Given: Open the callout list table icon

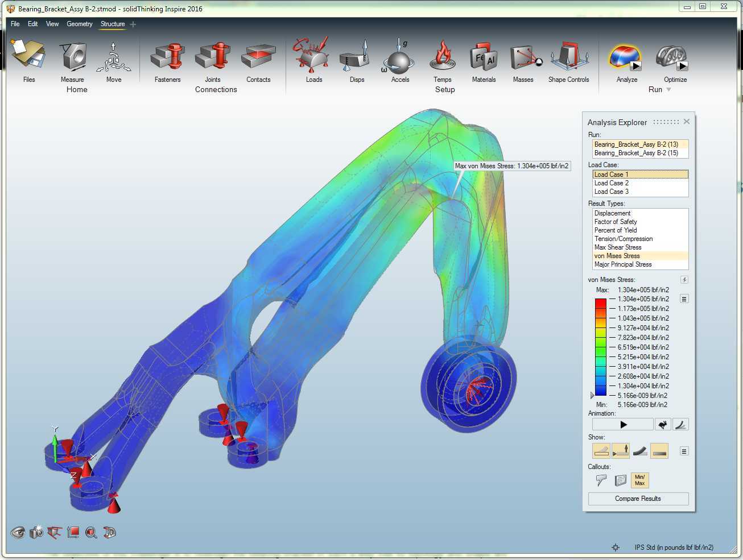Looking at the screenshot, I should pos(620,481).
